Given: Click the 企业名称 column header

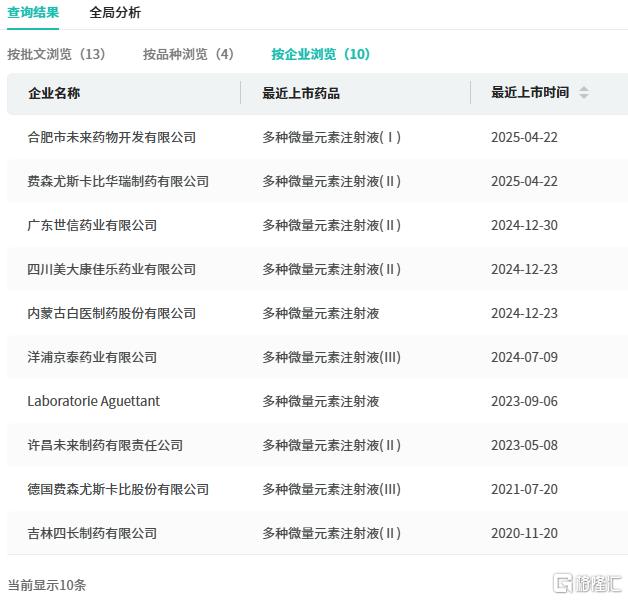Looking at the screenshot, I should click(54, 93).
